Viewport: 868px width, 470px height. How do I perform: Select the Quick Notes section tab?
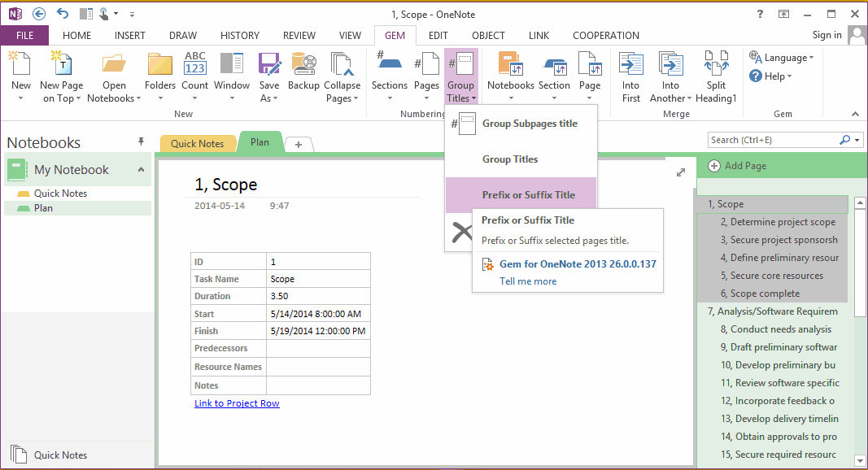tap(197, 143)
